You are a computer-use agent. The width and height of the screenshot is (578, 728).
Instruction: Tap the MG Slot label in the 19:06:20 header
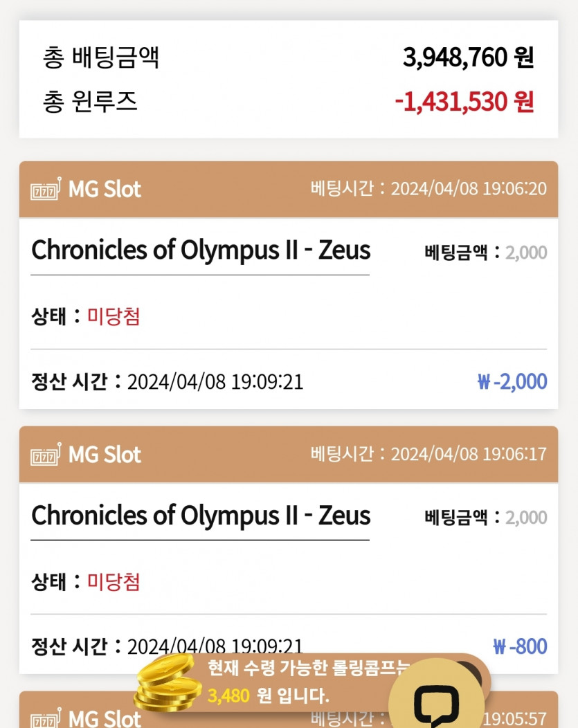105,189
